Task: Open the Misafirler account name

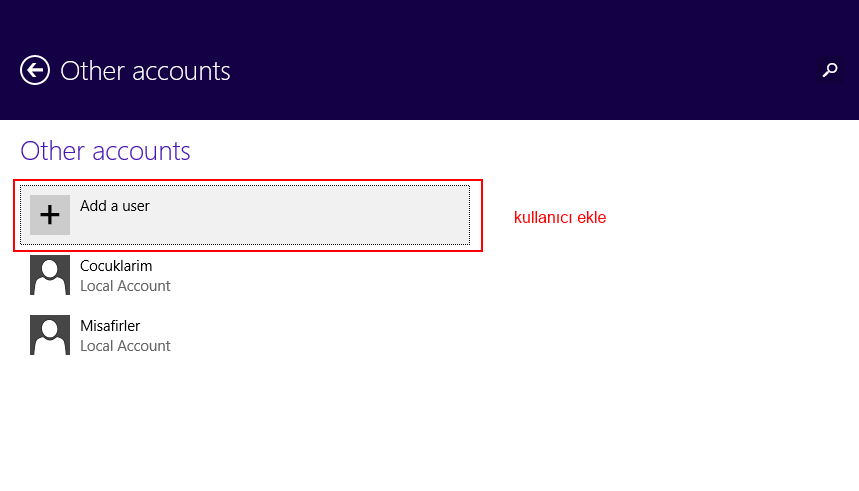Action: pos(110,326)
